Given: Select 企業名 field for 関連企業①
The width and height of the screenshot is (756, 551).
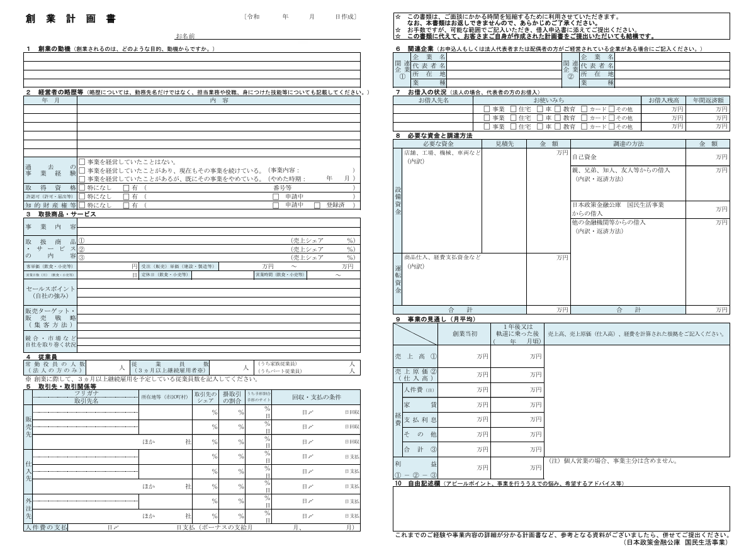Looking at the screenshot, I should point(504,57).
